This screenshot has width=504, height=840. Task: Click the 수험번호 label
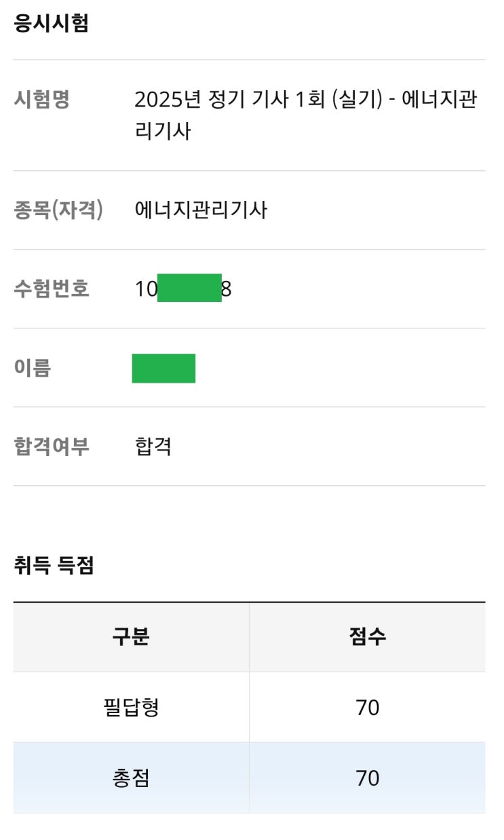[52, 289]
